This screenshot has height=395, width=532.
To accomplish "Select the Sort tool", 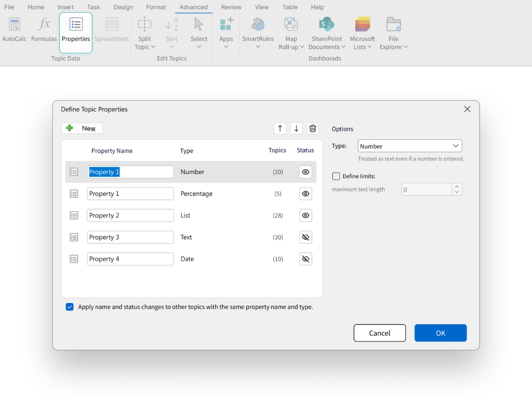I will tap(171, 31).
